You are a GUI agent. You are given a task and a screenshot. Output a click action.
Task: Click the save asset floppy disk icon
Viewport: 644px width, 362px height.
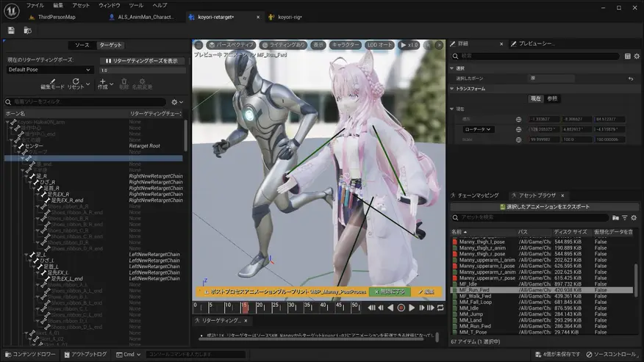(11, 30)
